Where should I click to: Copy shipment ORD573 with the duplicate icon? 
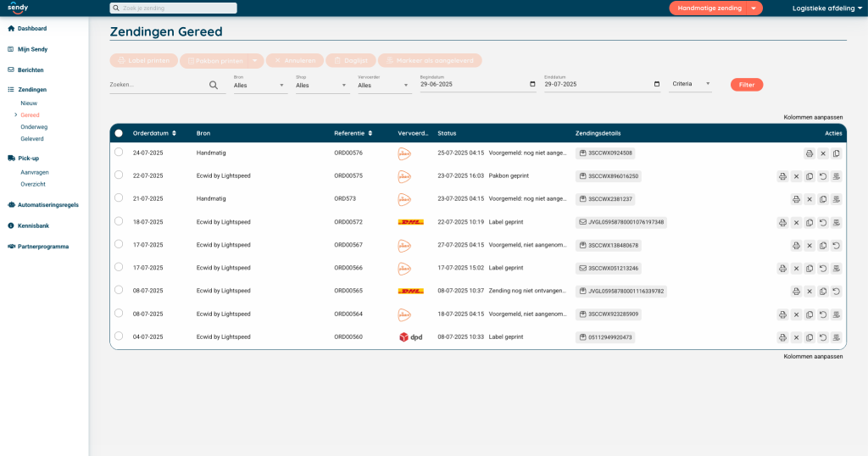click(823, 199)
